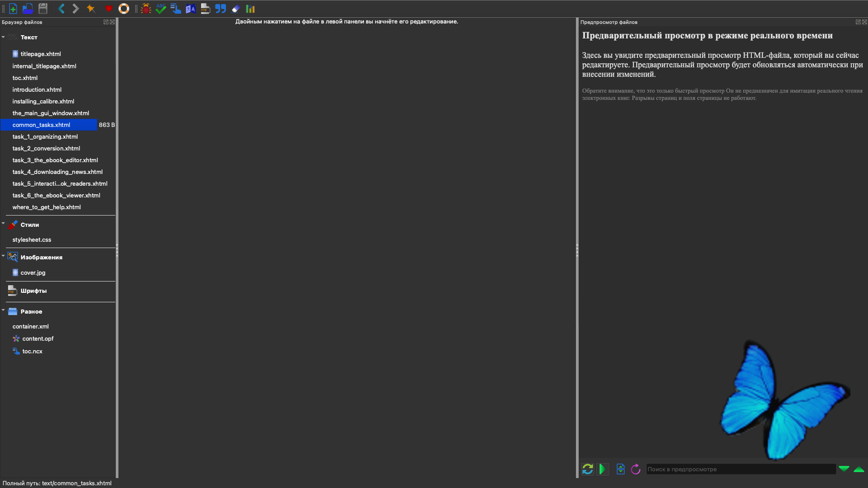The image size is (868, 488).
Task: Click the purple reload preview button
Action: 636,469
